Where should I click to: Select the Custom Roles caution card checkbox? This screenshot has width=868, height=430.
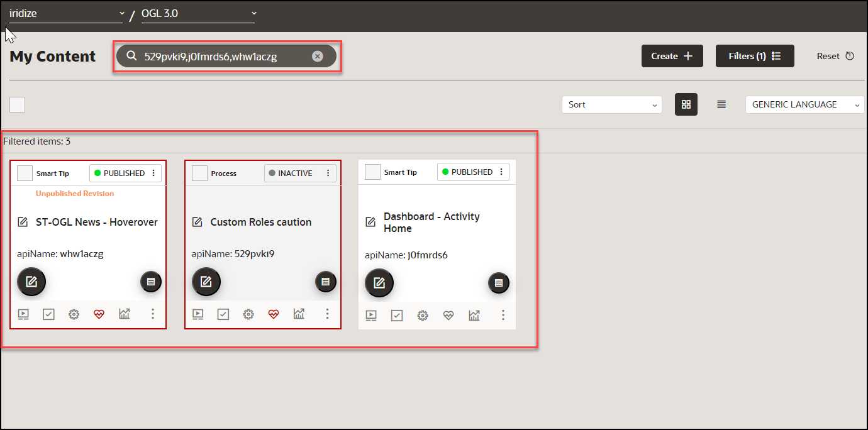pos(199,173)
